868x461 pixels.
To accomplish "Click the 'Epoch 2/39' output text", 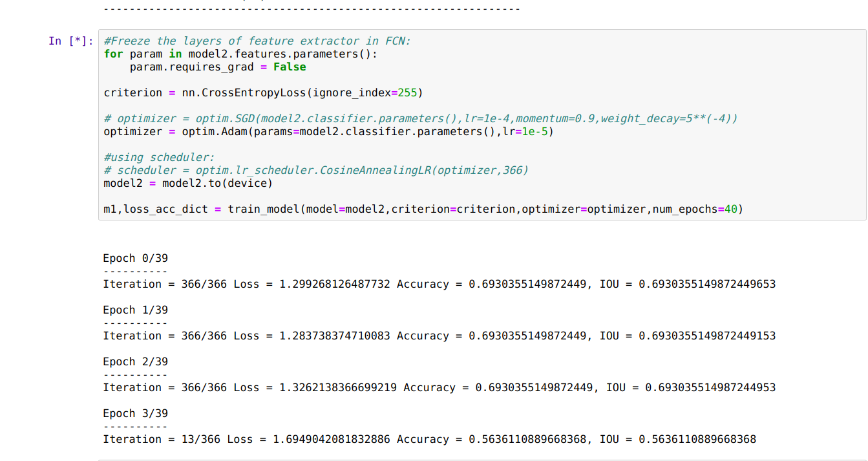I will 136,361.
